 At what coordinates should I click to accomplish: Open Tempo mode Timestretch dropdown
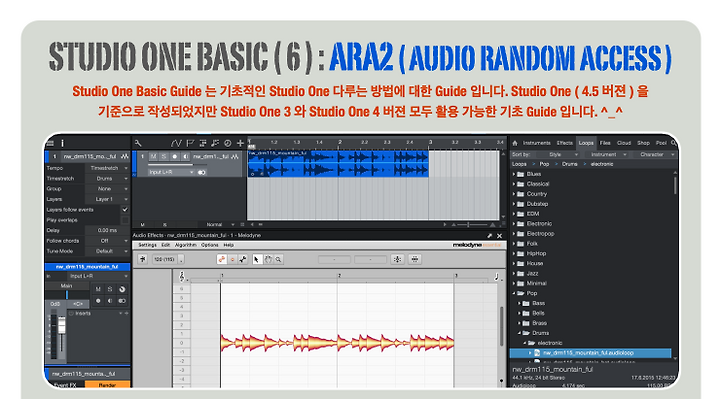107,168
